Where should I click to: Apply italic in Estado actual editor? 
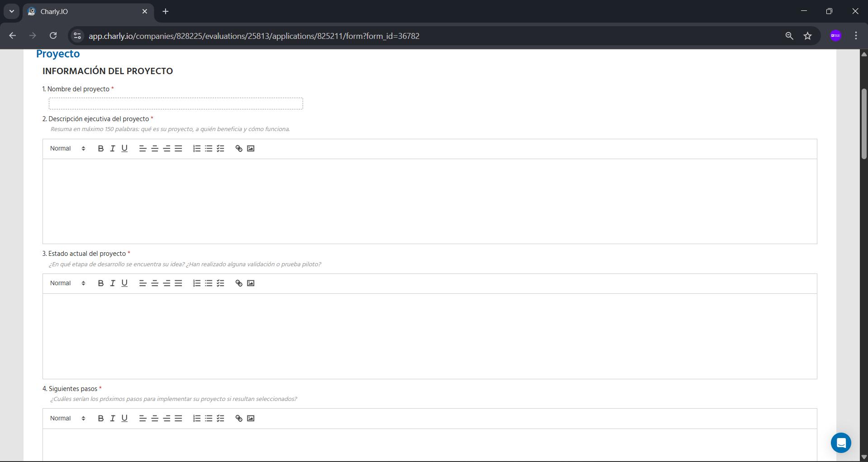(112, 283)
